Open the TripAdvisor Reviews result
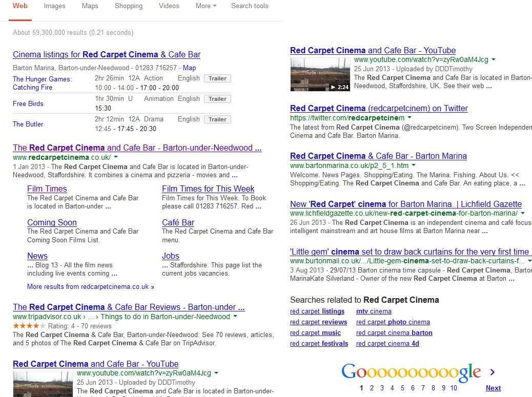532x397 pixels. 129,307
